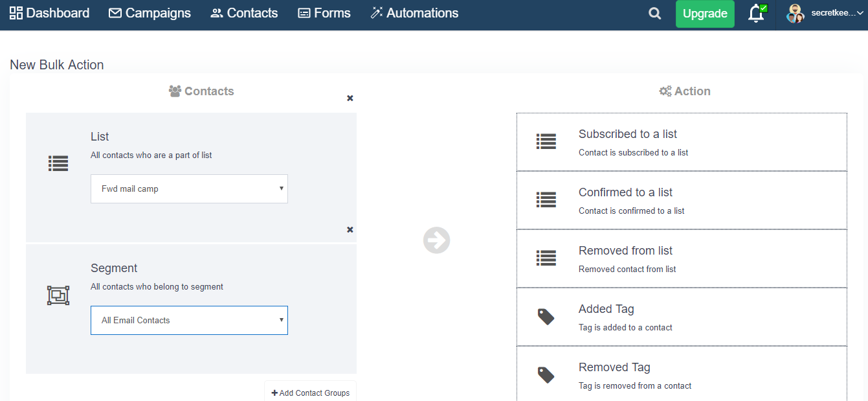Click the green Upgrade button
Screen dimensions: 868x401
(x=705, y=14)
